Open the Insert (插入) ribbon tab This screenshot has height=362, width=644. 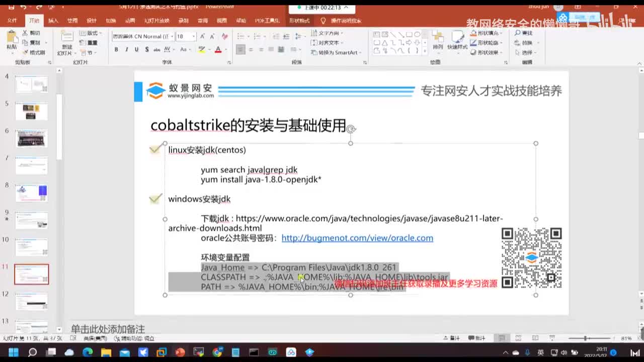point(53,21)
